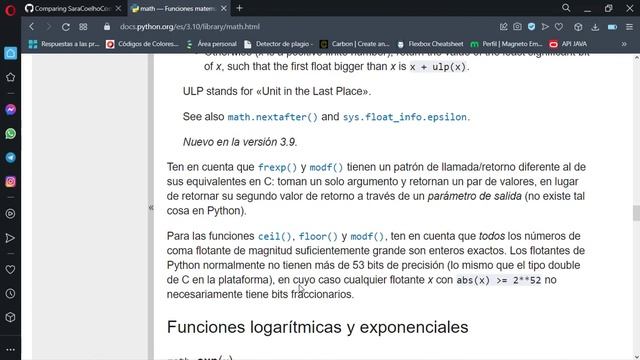Close the GitHub Comparing tab
This screenshot has width=640, height=360.
118,8
